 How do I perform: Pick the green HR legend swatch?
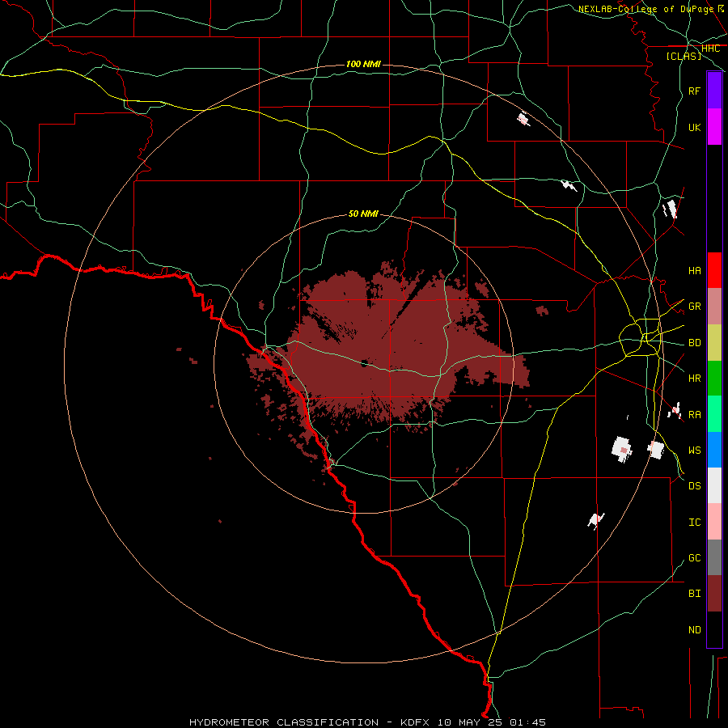(714, 378)
